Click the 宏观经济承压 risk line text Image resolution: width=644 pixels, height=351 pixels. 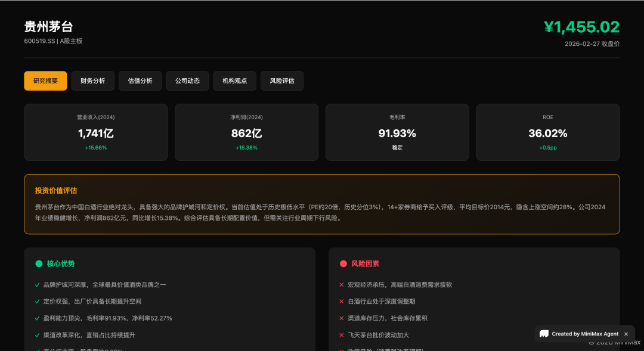[400, 284]
